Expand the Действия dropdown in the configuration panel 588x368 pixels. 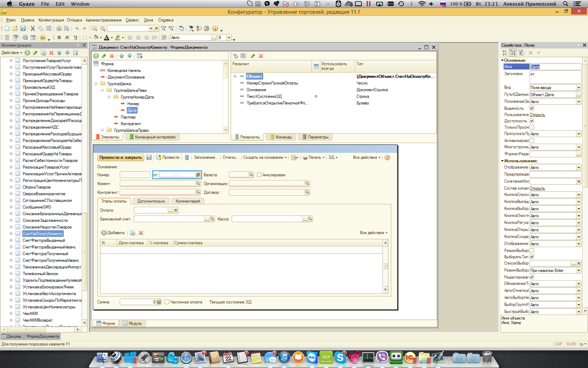[12, 53]
